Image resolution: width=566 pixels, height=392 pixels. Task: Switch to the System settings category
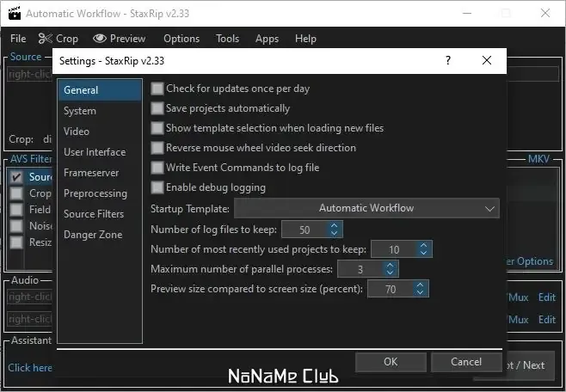[100, 111]
